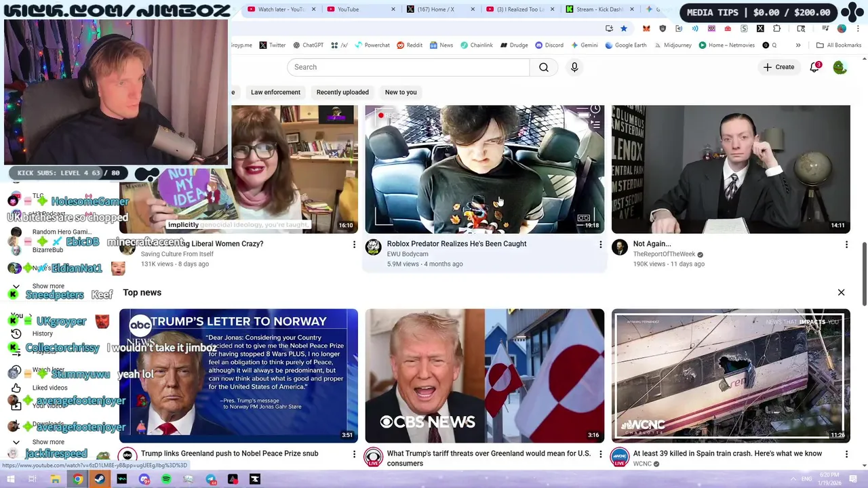
Task: Click the EWU Bodycam channel avatar
Action: [374, 247]
